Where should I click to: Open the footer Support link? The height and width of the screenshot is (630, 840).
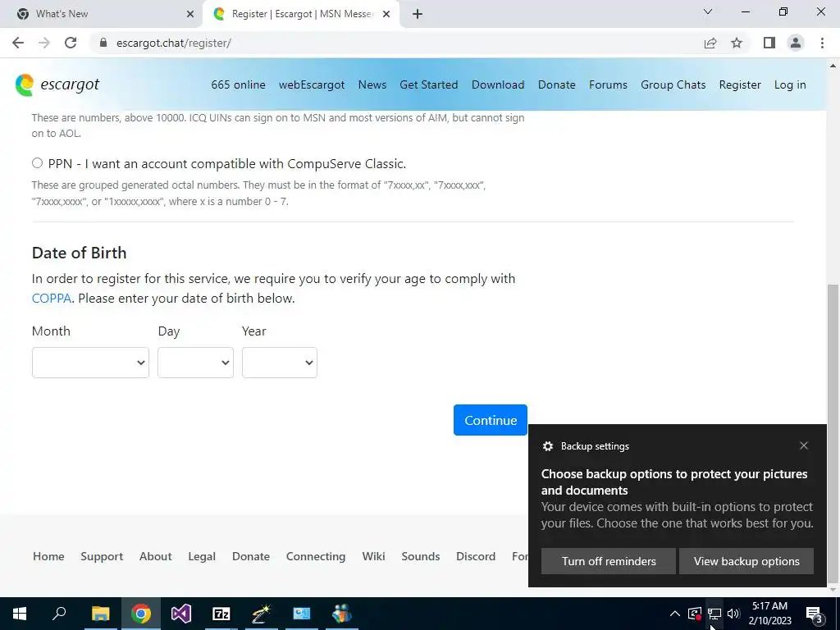[102, 557]
